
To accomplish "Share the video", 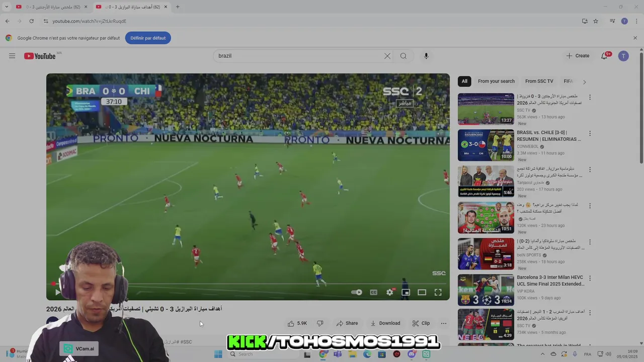I will pos(347,323).
